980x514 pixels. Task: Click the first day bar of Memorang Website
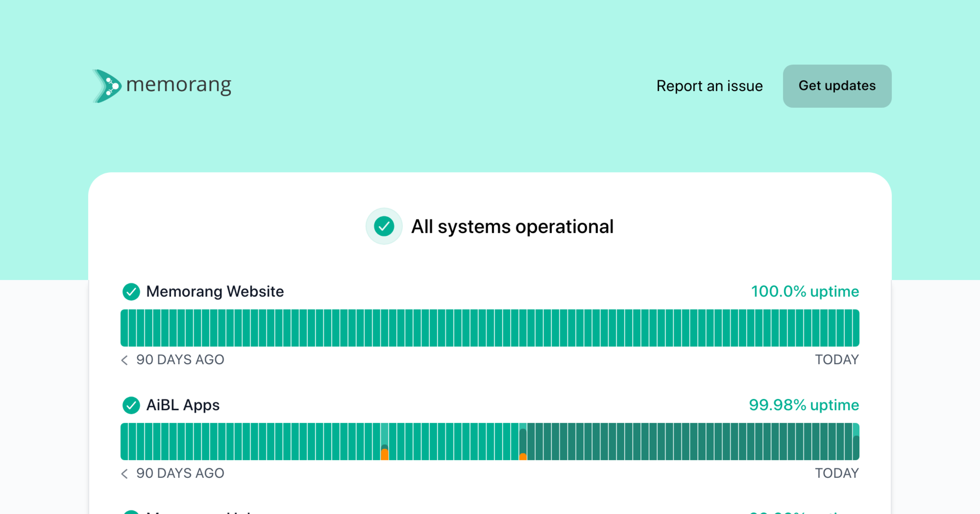point(124,328)
